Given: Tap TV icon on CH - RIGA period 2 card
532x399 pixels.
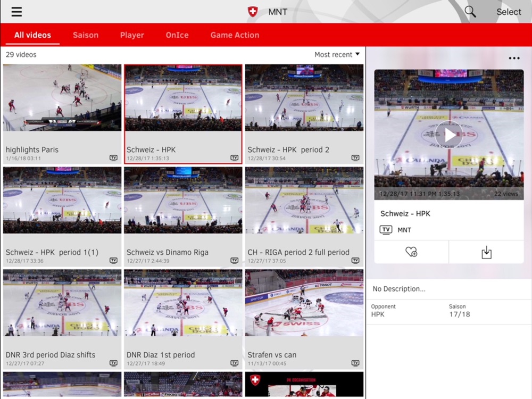Looking at the screenshot, I should [355, 260].
